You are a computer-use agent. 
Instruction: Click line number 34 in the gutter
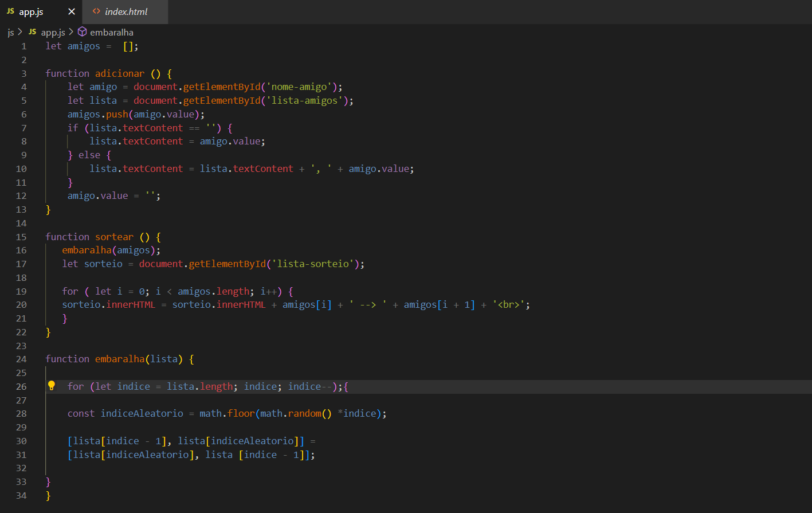pos(21,495)
